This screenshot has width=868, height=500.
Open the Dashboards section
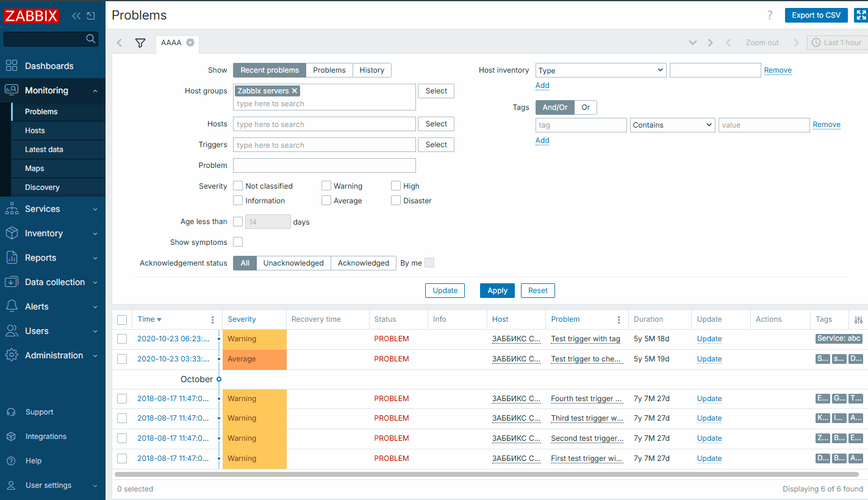(49, 66)
